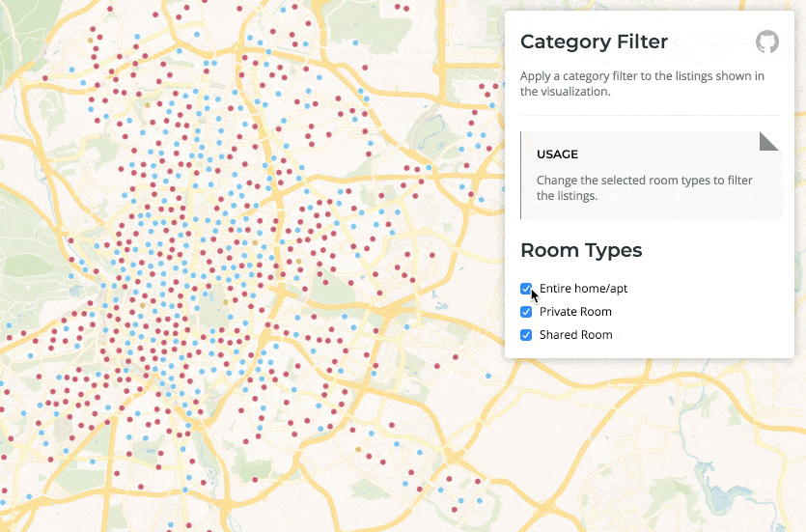Click the 'USAGE' title text
This screenshot has width=806, height=532.
557,154
